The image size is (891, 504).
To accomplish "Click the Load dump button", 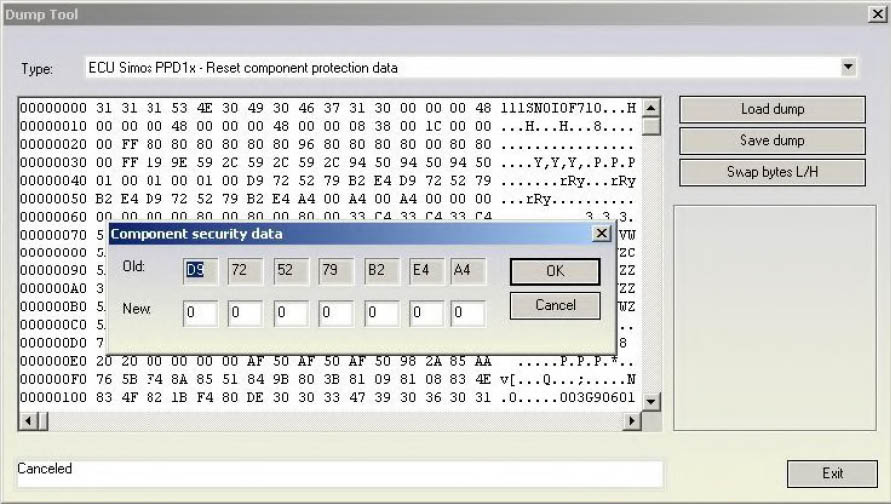I will (772, 109).
